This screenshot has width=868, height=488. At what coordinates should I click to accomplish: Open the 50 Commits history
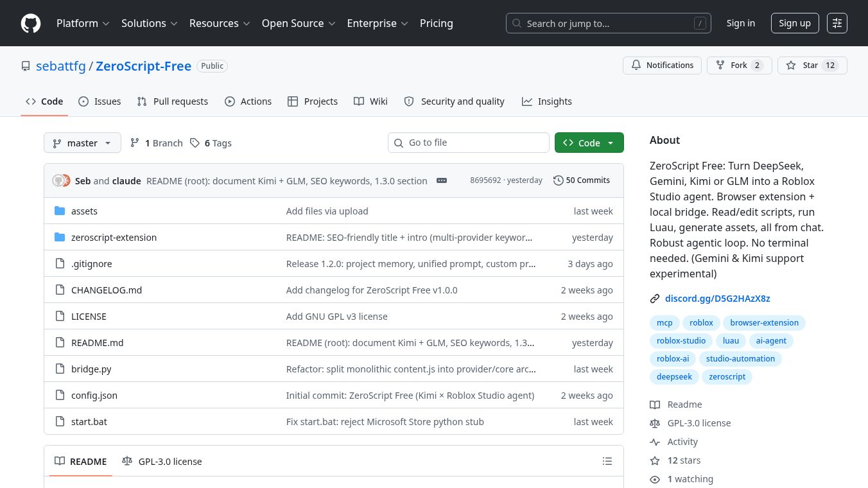tap(582, 180)
